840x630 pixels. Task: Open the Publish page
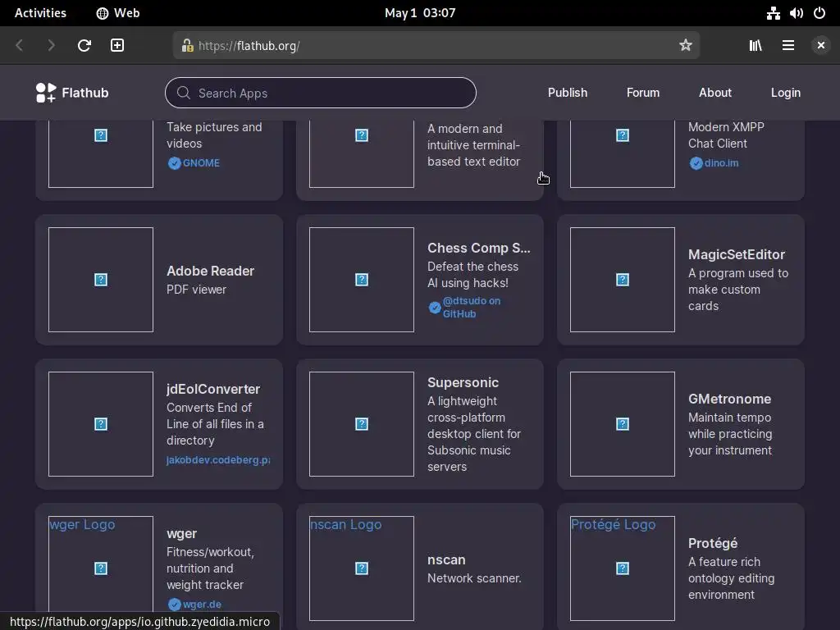coord(568,93)
